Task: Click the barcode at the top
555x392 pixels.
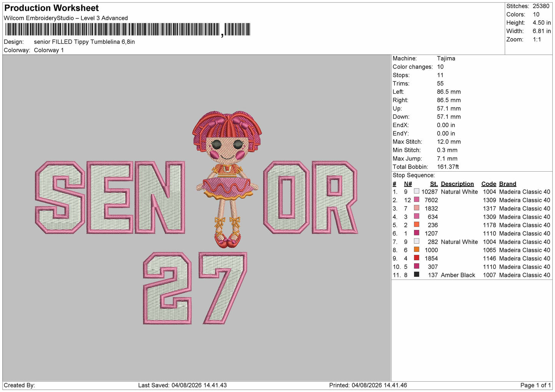Action: 128,30
